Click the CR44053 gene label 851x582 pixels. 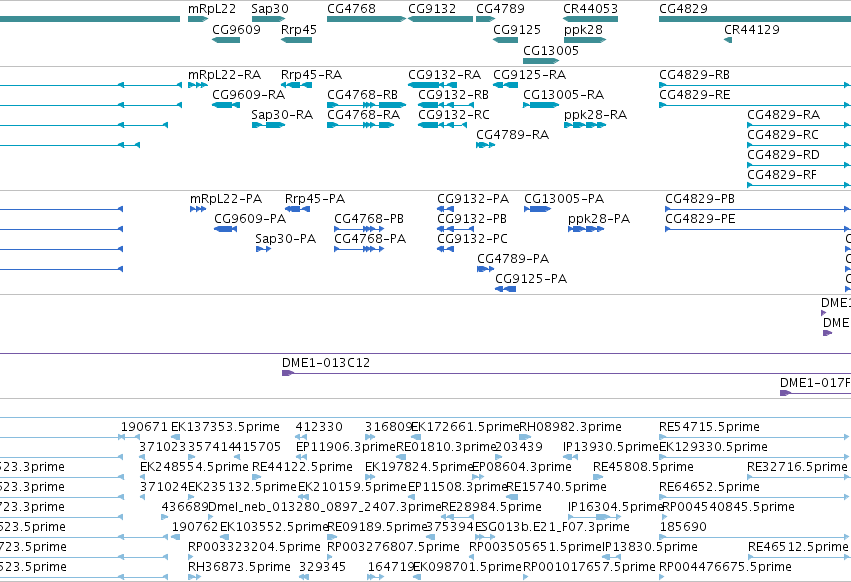[x=590, y=9]
